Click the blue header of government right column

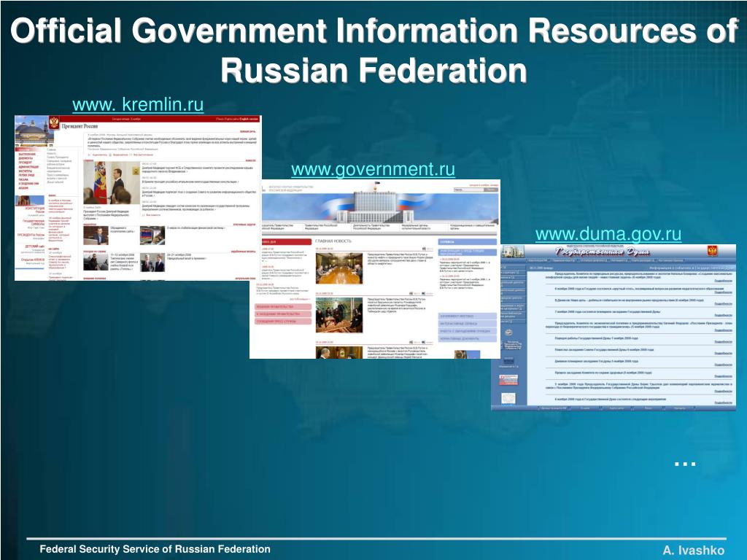pyautogui.click(x=467, y=242)
